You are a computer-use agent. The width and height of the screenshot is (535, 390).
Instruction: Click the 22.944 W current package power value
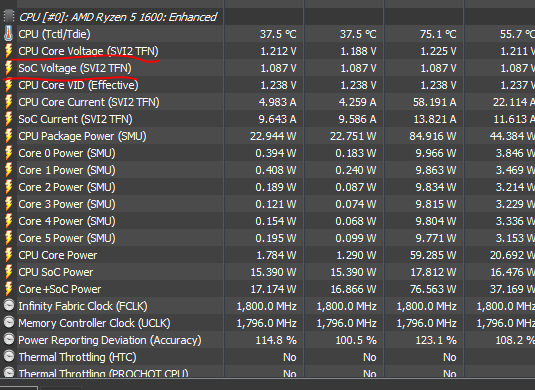pos(273,136)
